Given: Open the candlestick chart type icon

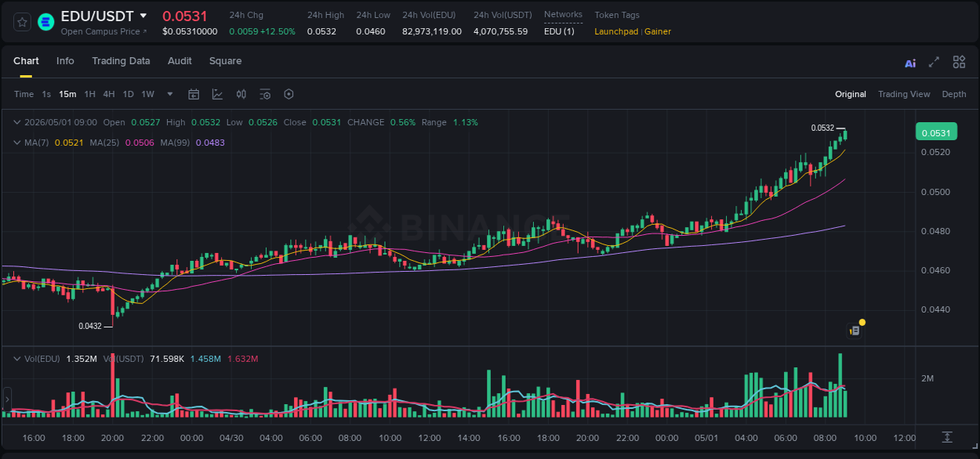Looking at the screenshot, I should (x=241, y=94).
